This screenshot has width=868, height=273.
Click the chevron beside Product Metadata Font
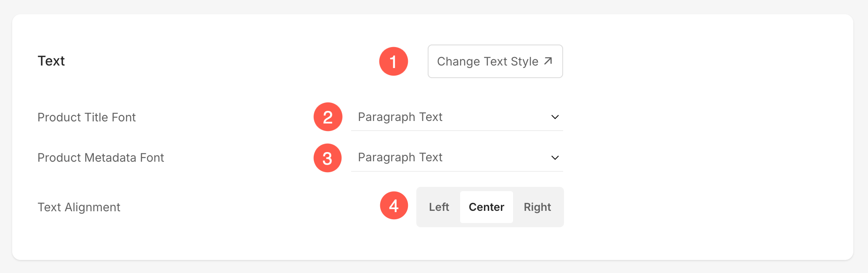click(x=555, y=157)
